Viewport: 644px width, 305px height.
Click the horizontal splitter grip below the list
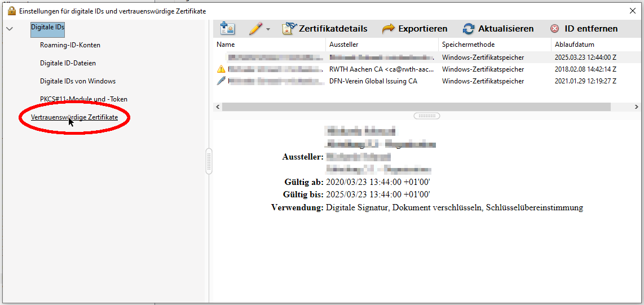click(x=427, y=116)
